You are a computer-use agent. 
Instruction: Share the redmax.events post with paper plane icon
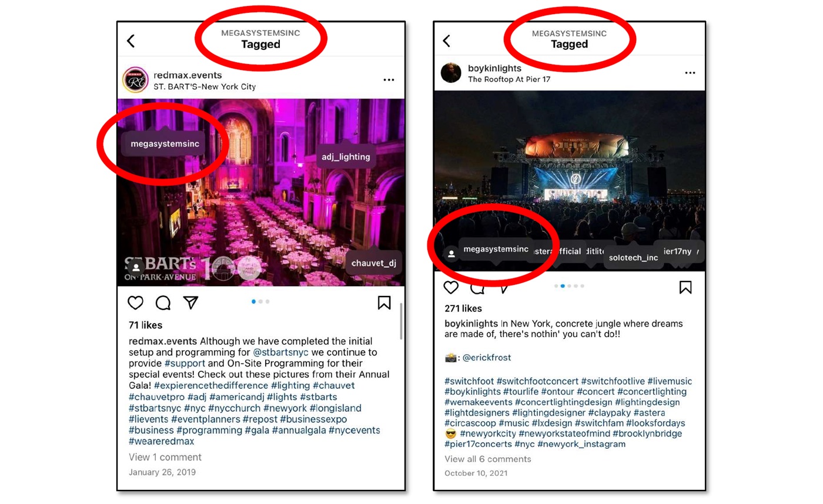tap(190, 302)
